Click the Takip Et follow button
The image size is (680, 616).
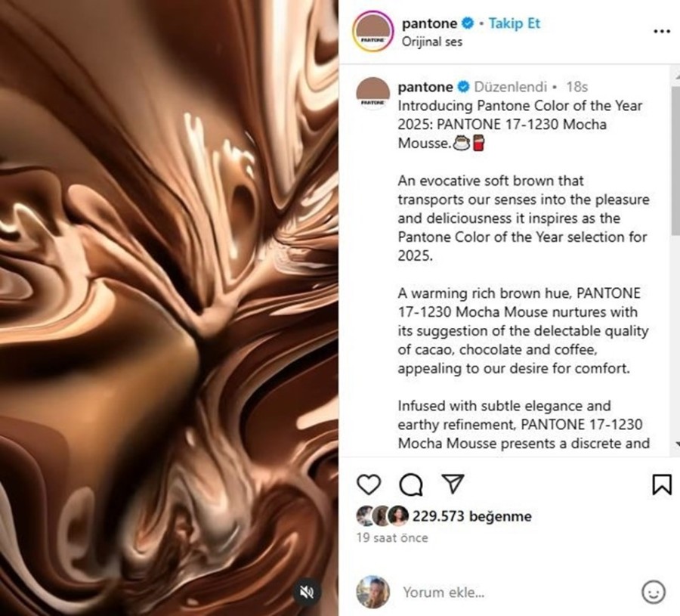click(515, 23)
